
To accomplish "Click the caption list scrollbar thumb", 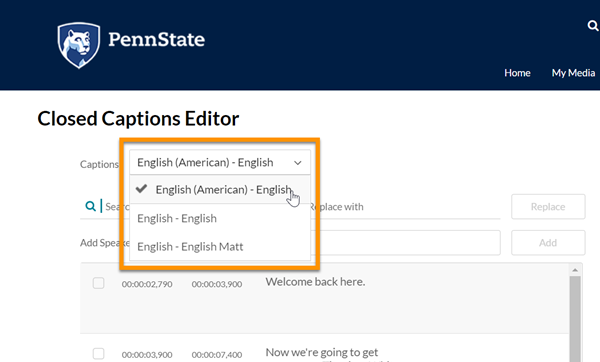I will (575, 319).
